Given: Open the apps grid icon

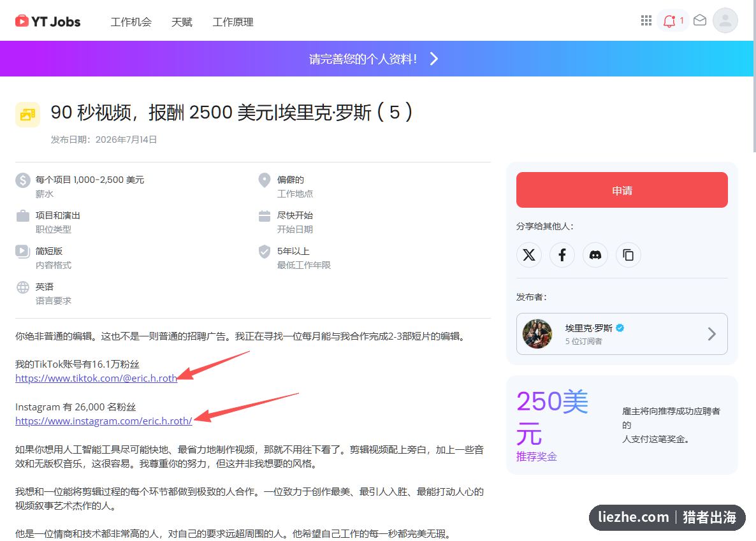Looking at the screenshot, I should (x=646, y=20).
